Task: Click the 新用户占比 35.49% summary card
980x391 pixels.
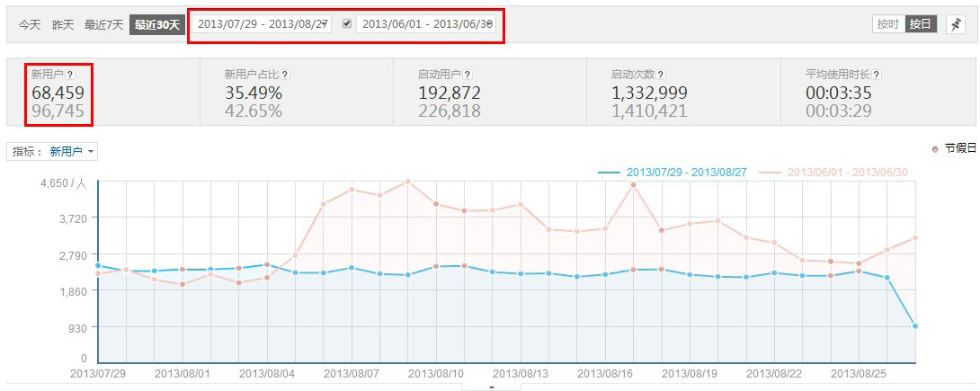Action: click(297, 93)
